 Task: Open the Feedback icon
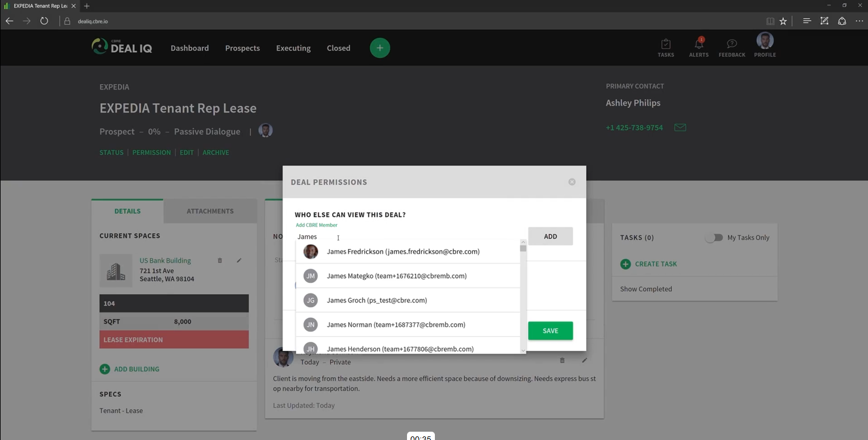point(732,48)
